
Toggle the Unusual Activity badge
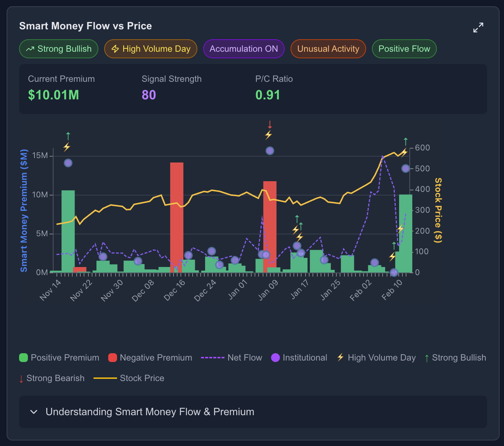click(328, 48)
